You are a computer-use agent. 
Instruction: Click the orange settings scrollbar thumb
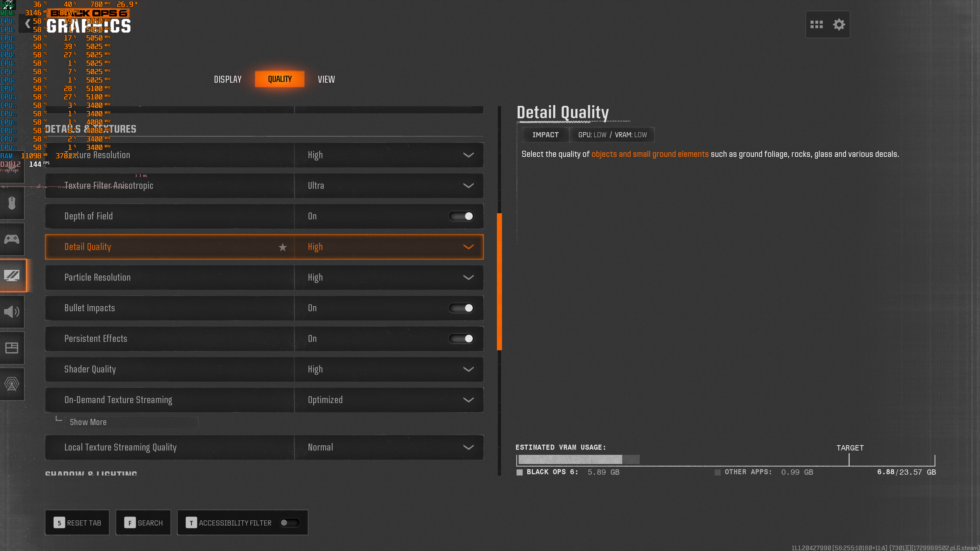499,281
